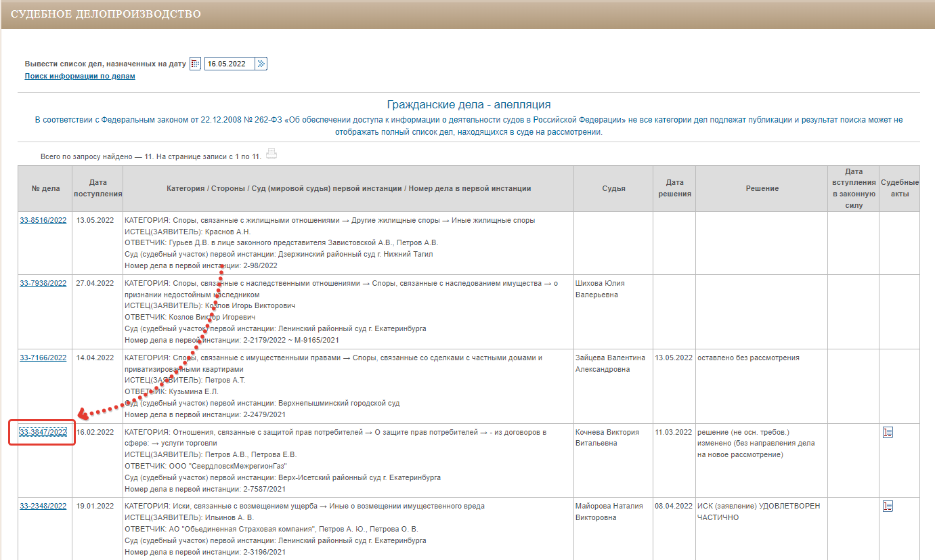Click the decision date '11.03.2022'
935x560 pixels.
674,432
